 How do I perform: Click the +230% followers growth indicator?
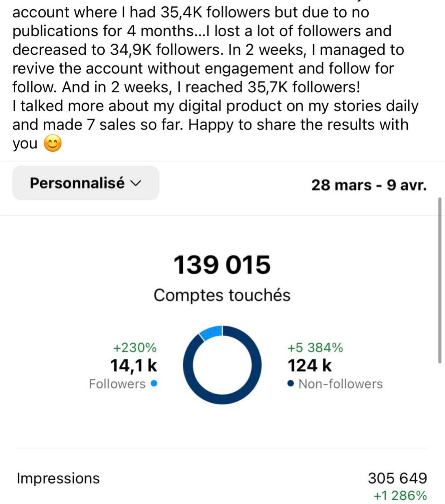tap(135, 348)
